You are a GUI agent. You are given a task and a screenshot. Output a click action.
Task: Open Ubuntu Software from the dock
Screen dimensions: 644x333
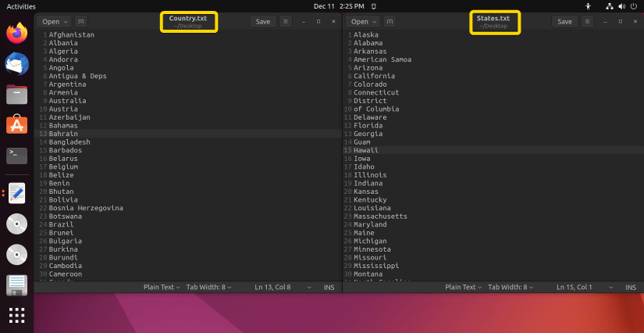pyautogui.click(x=17, y=125)
